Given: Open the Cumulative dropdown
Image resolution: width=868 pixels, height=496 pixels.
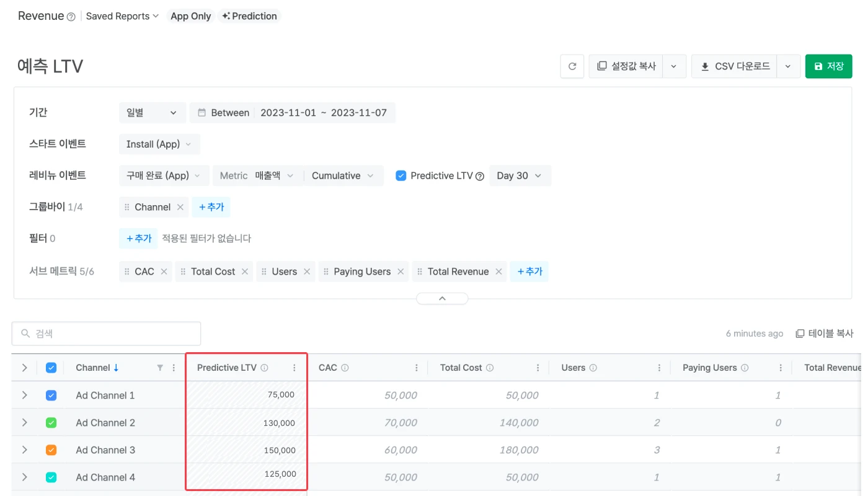Looking at the screenshot, I should 343,175.
